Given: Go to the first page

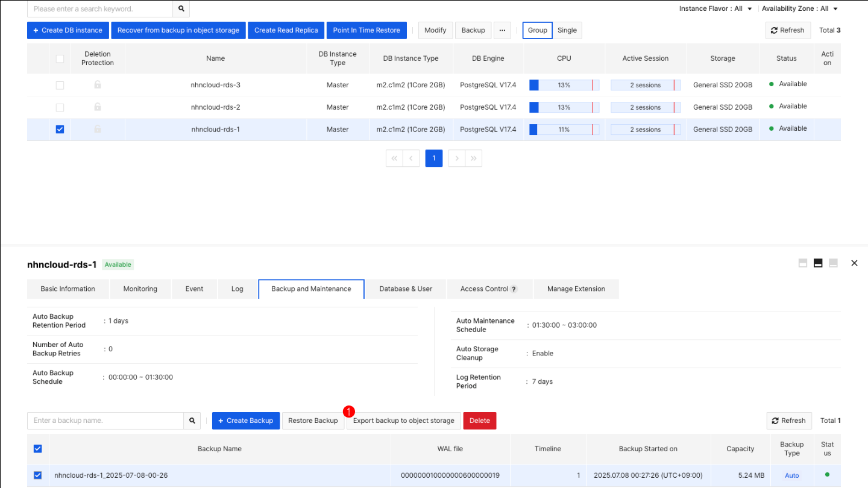Looking at the screenshot, I should click(394, 158).
